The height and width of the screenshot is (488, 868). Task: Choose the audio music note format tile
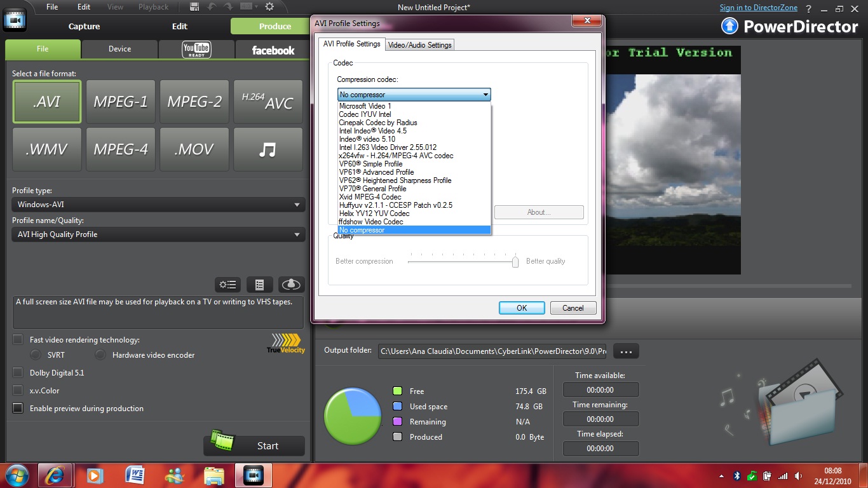click(x=268, y=149)
